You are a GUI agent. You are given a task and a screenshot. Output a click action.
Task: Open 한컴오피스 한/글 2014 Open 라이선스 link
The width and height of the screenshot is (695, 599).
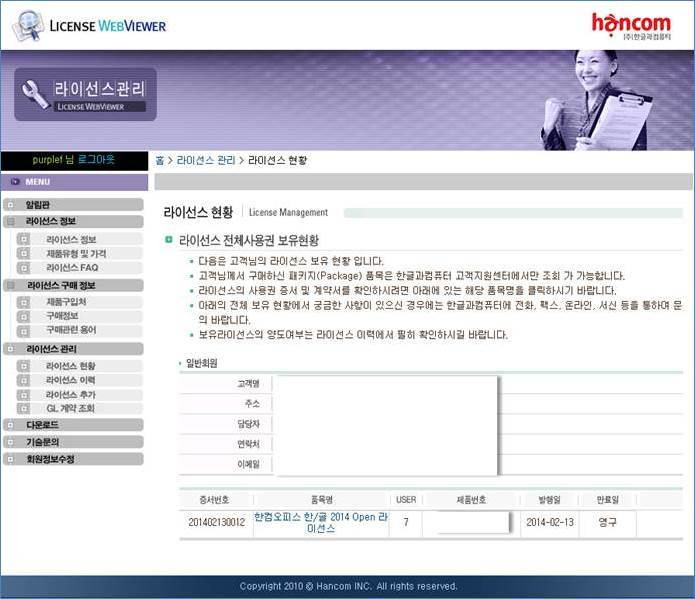coord(321,523)
